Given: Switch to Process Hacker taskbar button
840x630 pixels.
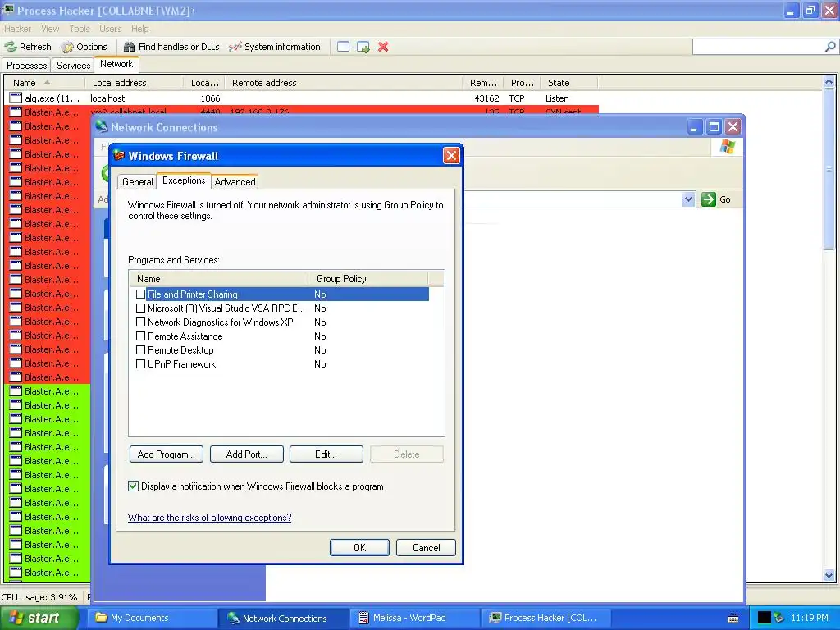Looking at the screenshot, I should 547,619.
